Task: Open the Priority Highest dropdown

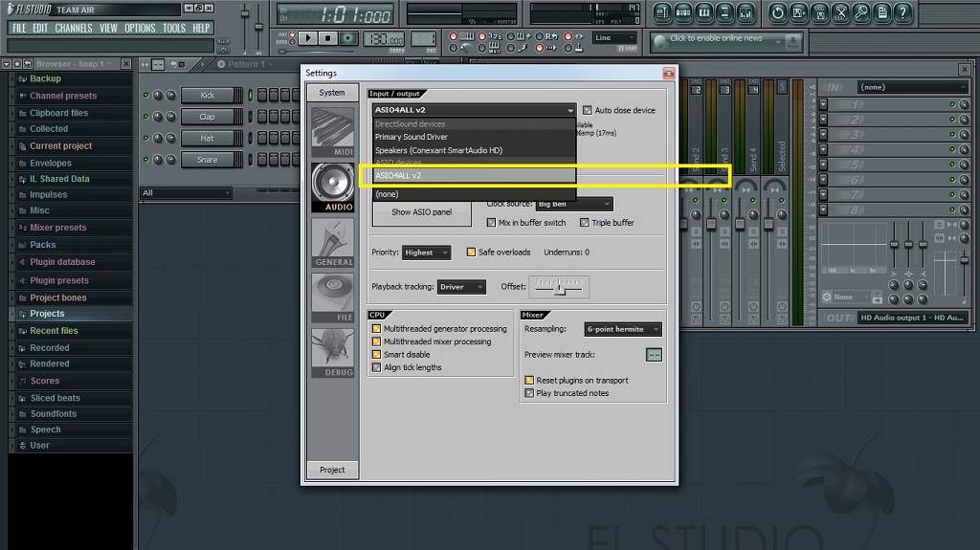Action: (426, 253)
